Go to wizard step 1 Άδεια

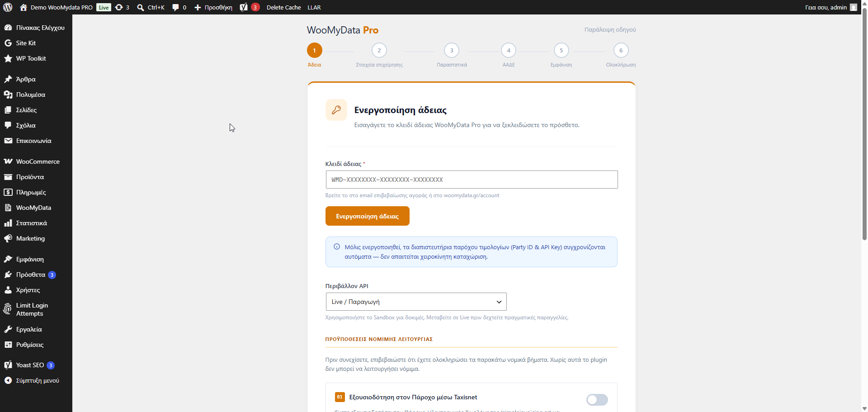[x=315, y=50]
